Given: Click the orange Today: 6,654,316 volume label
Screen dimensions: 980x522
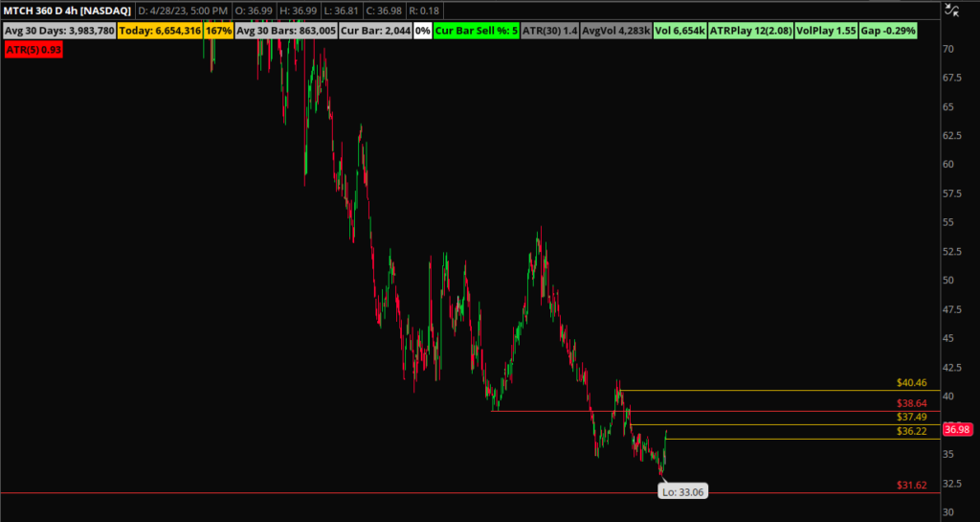Looking at the screenshot, I should pyautogui.click(x=160, y=31).
